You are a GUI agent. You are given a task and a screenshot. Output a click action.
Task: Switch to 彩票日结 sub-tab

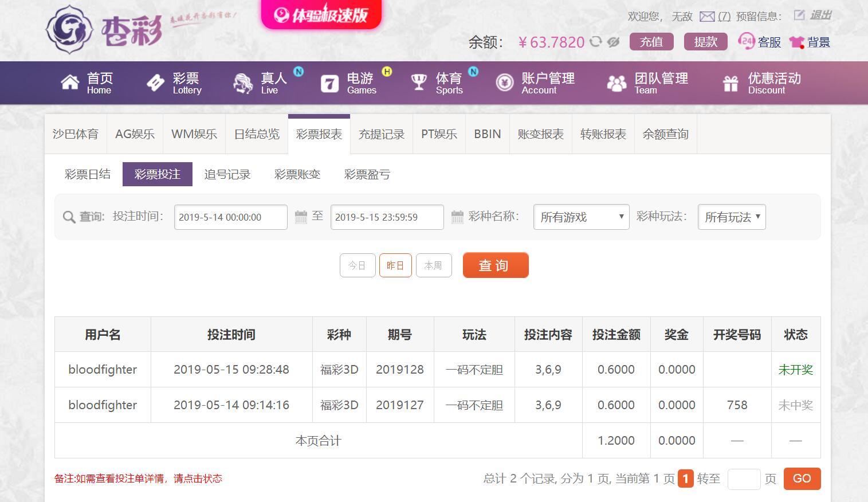click(x=88, y=174)
